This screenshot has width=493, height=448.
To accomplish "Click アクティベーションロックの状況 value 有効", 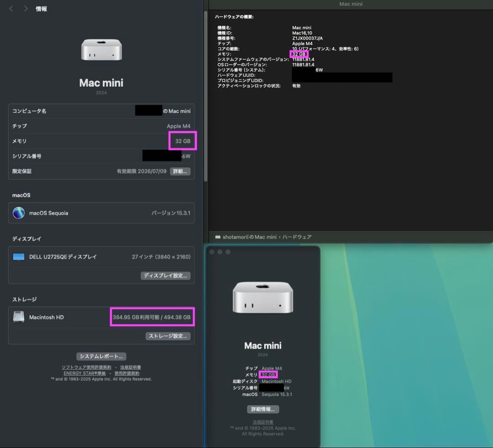I will pyautogui.click(x=296, y=86).
